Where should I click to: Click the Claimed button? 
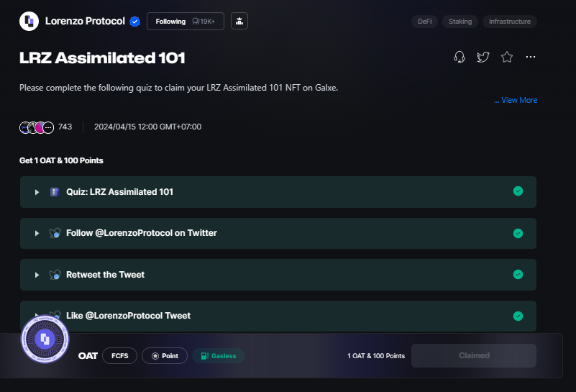[474, 355]
